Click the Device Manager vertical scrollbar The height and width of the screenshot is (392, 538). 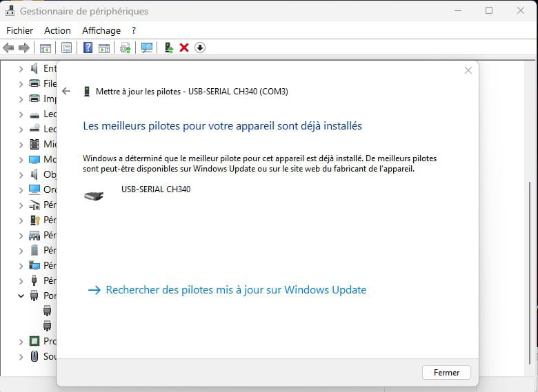[x=530, y=273]
